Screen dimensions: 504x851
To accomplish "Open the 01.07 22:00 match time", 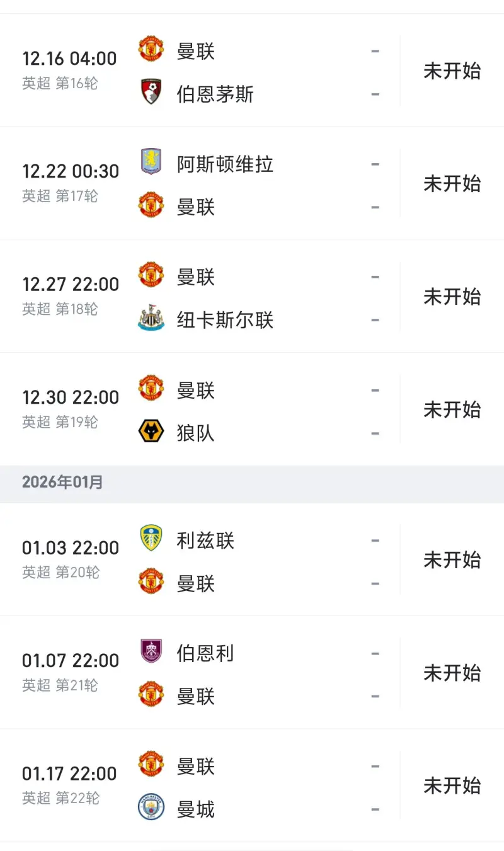I will [71, 661].
